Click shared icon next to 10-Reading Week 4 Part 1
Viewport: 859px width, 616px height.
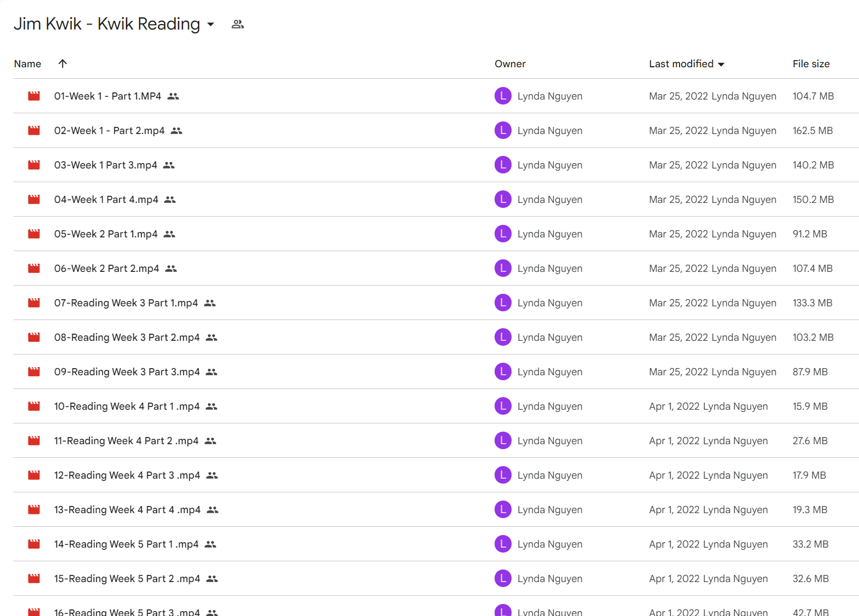212,406
